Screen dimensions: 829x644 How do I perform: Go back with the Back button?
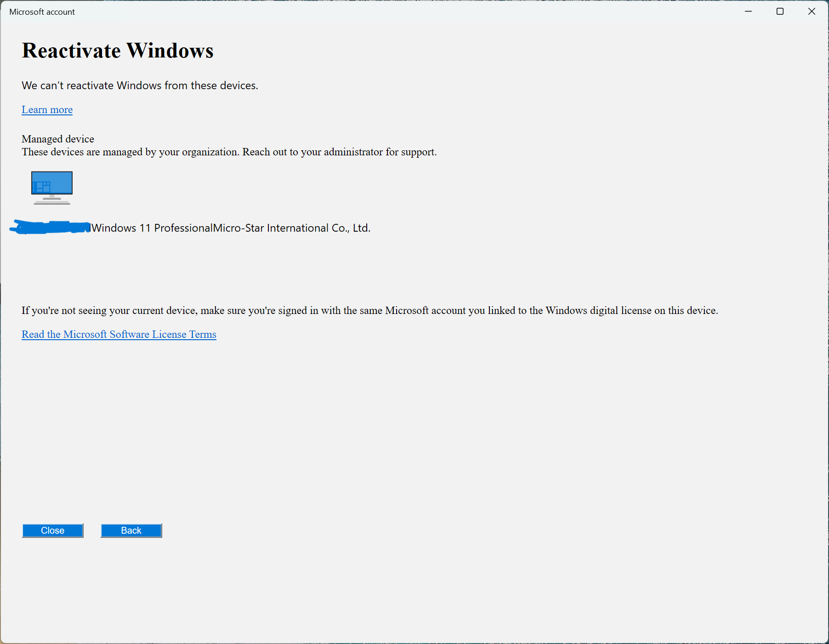point(131,530)
